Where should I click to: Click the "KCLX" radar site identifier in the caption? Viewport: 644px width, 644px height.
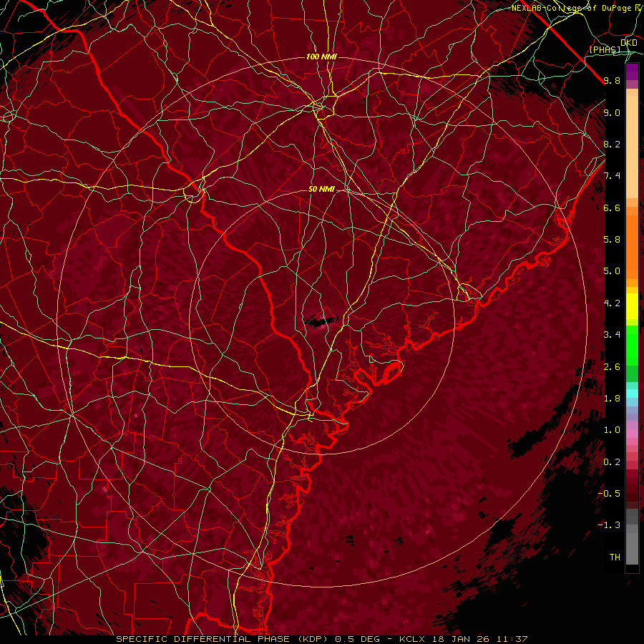point(414,639)
